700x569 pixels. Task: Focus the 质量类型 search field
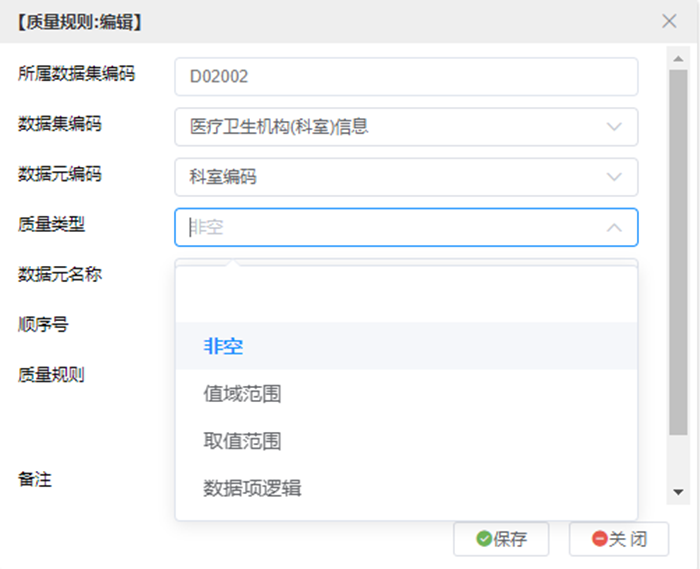coord(393,228)
